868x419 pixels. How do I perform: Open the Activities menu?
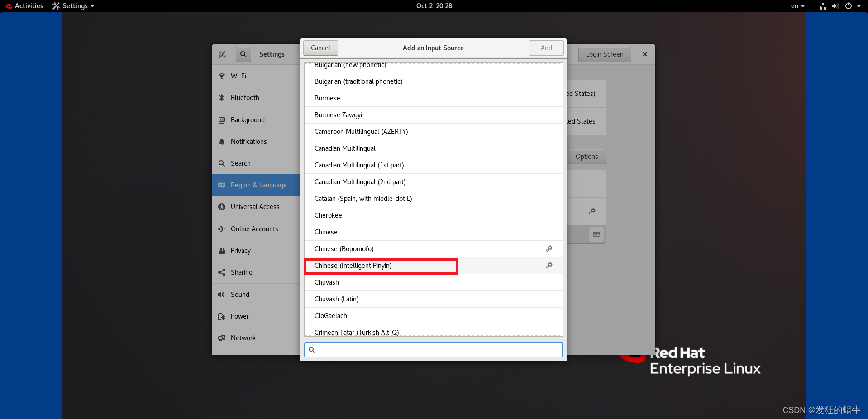pos(24,6)
